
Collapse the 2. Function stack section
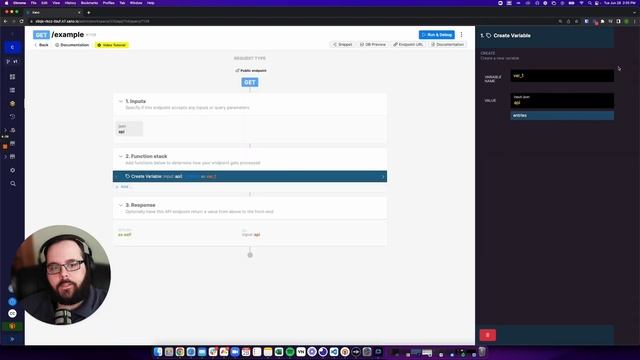(x=120, y=156)
